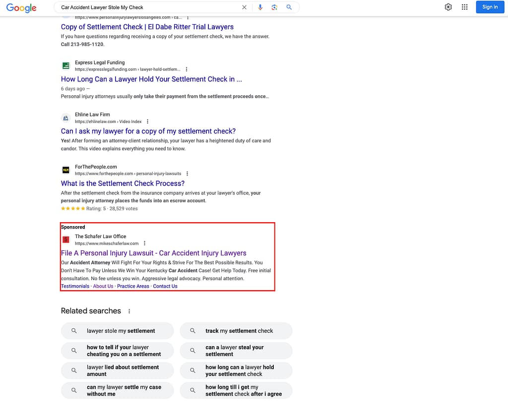Click the Sign in button
Image resolution: width=508 pixels, height=420 pixels.
(490, 7)
